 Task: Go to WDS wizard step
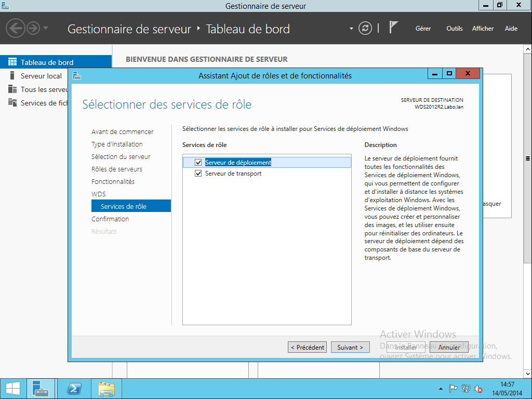tap(98, 194)
